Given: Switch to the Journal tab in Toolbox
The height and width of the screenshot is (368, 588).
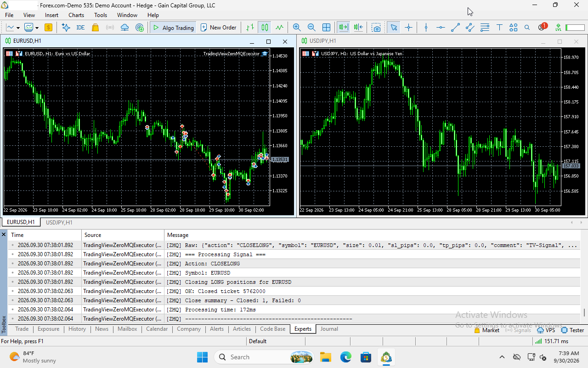Looking at the screenshot, I should coord(329,329).
